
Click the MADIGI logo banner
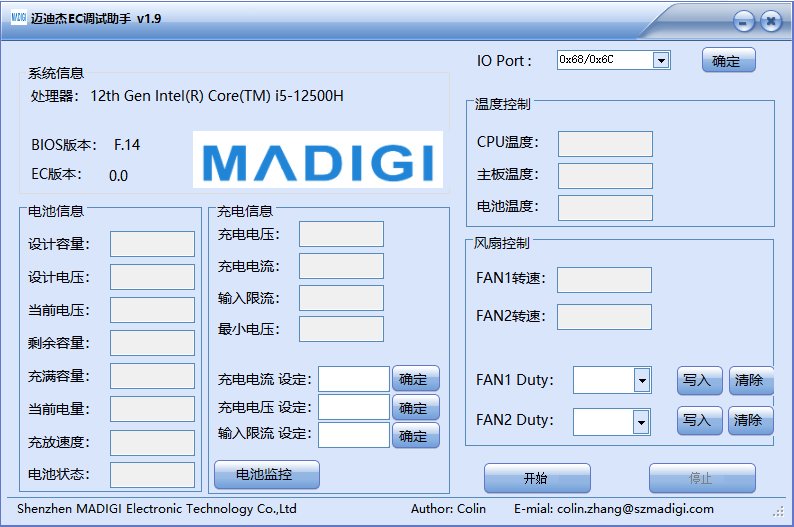tap(318, 160)
